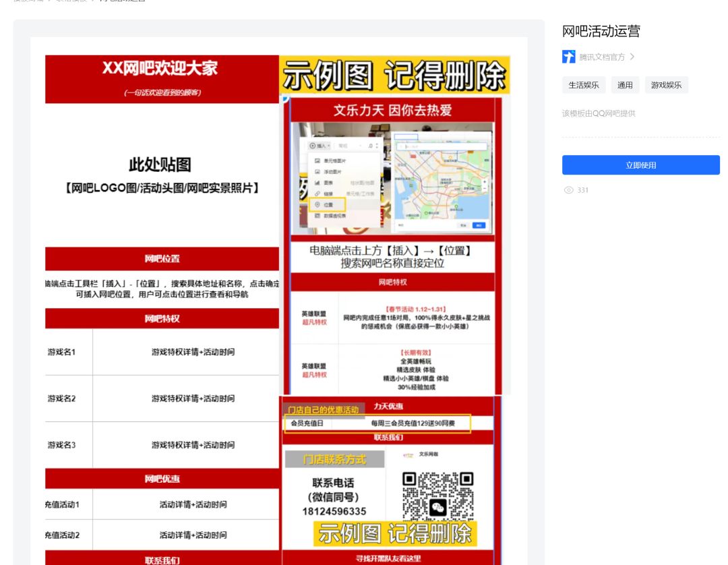The width and height of the screenshot is (728, 565).
Task: Click the 立即使用 button
Action: (x=641, y=165)
